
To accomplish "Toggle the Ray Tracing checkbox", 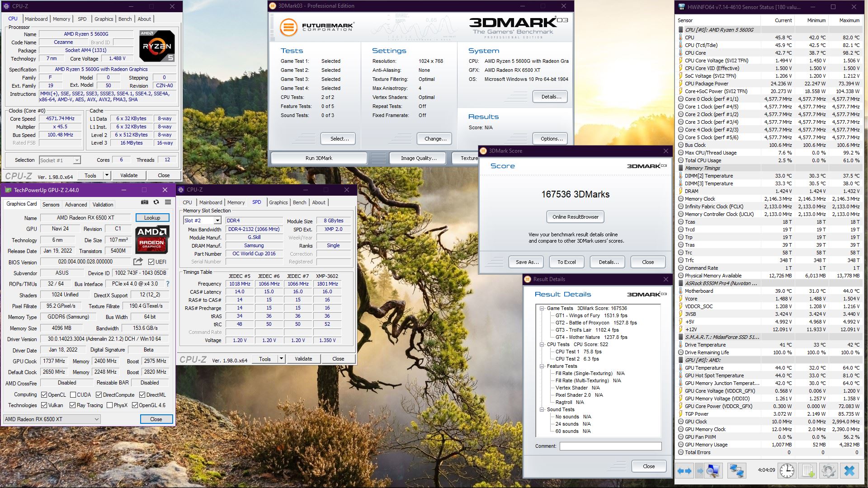I will (72, 405).
